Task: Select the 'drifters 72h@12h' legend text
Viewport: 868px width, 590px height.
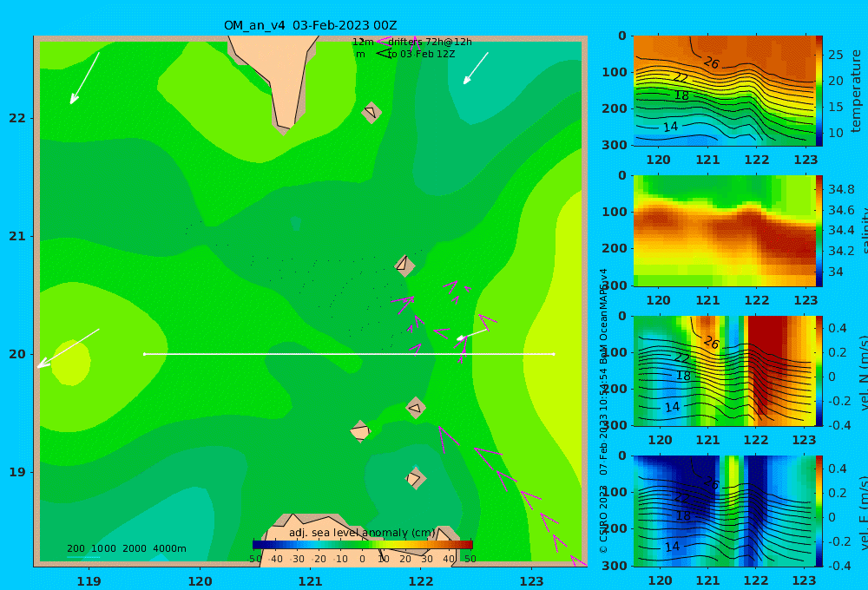Action: click(x=430, y=42)
